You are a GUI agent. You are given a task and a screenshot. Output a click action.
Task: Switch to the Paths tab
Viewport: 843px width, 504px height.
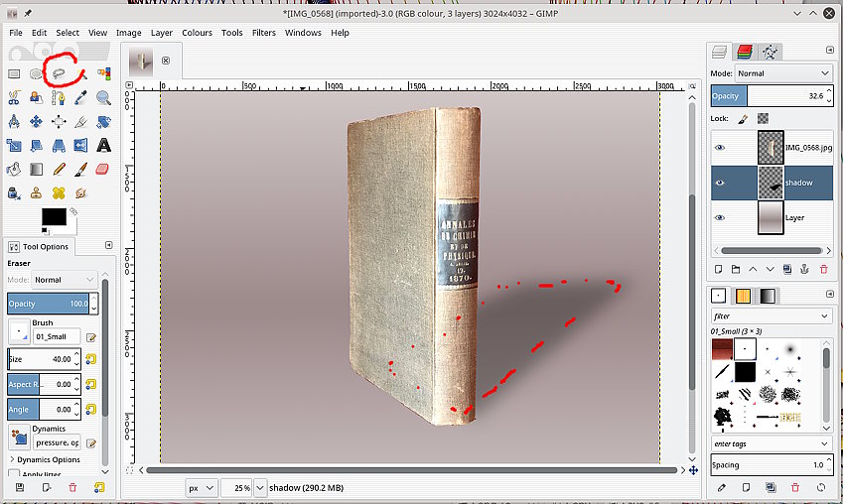[770, 52]
